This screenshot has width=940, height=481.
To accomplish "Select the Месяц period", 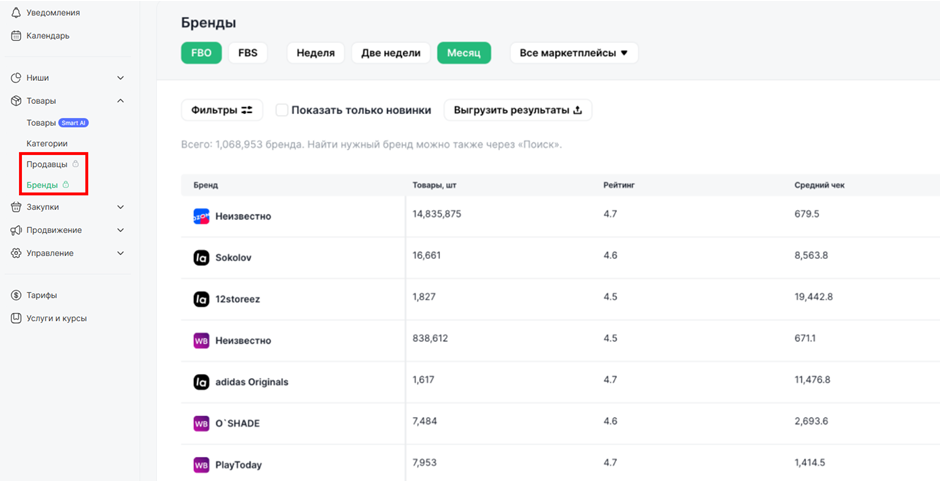I will (464, 53).
